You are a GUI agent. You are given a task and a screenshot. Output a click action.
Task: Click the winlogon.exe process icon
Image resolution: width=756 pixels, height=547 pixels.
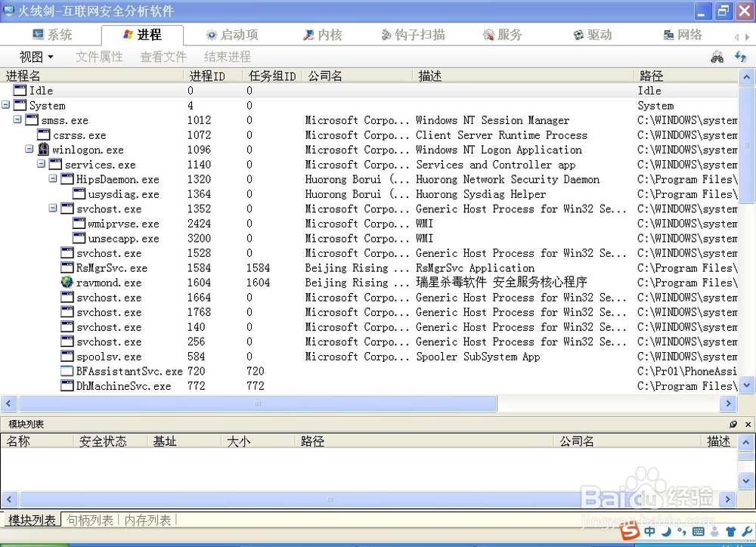pos(43,149)
